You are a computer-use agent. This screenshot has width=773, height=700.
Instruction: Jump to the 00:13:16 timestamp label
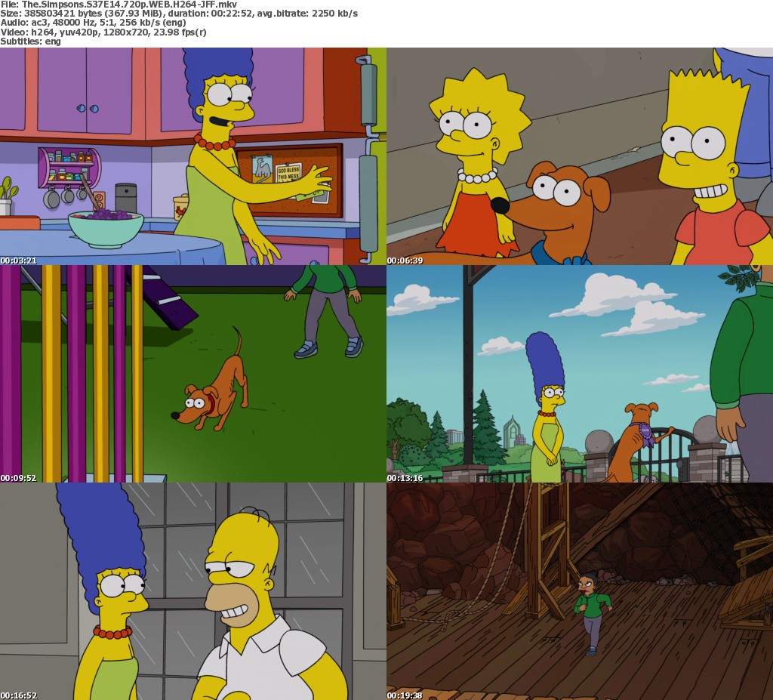405,478
